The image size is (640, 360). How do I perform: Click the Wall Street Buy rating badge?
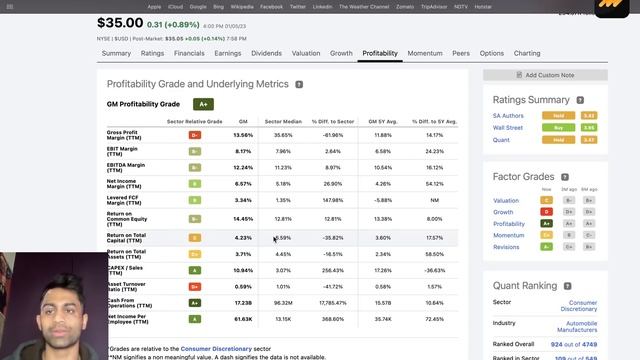click(558, 128)
